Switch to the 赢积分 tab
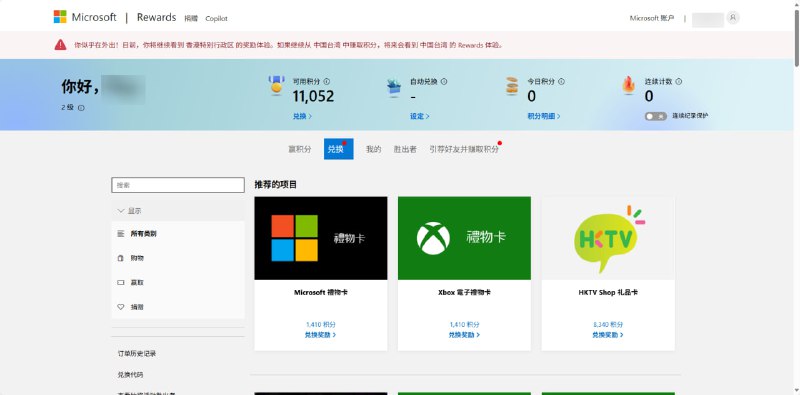The image size is (800, 395). [x=299, y=149]
